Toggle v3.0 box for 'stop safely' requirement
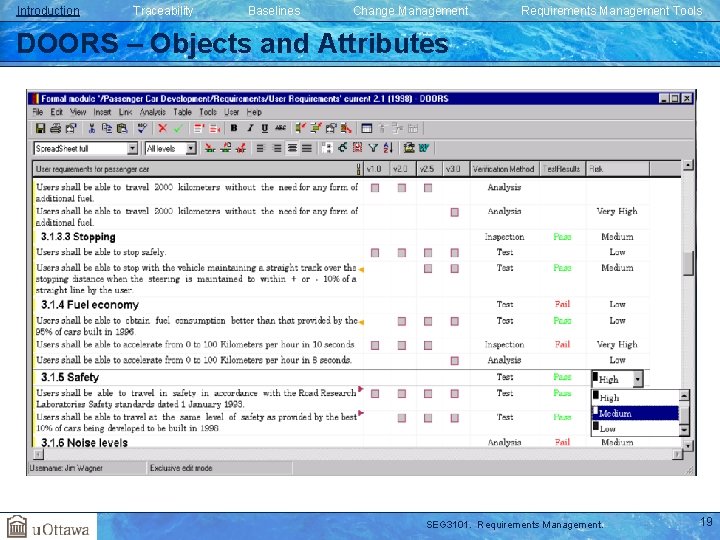 [455, 253]
